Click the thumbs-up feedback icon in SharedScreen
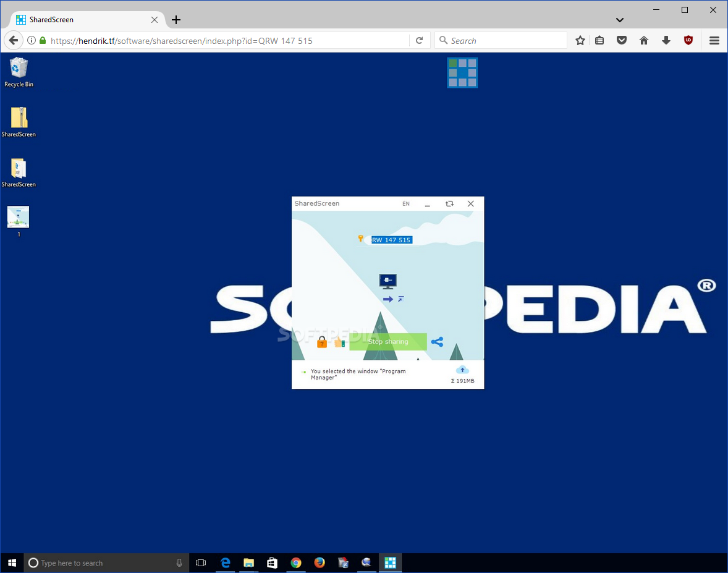728x573 pixels. (339, 342)
